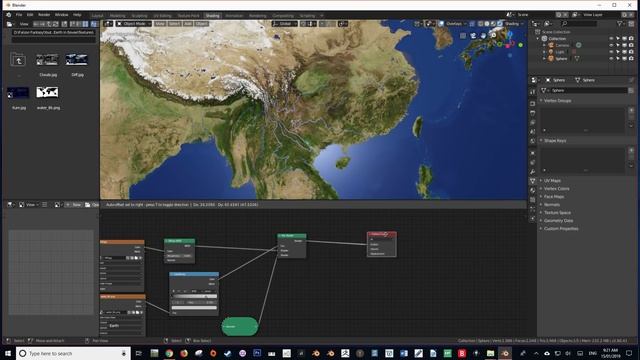
Task: Select Camera in the outliner
Action: pyautogui.click(x=562, y=45)
